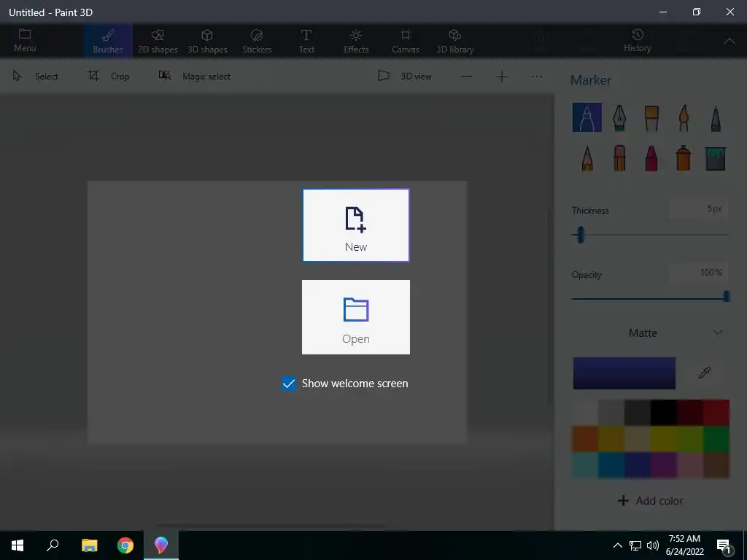Click the Opacity value field showing 100%
Image resolution: width=747 pixels, height=560 pixels.
pyautogui.click(x=697, y=273)
